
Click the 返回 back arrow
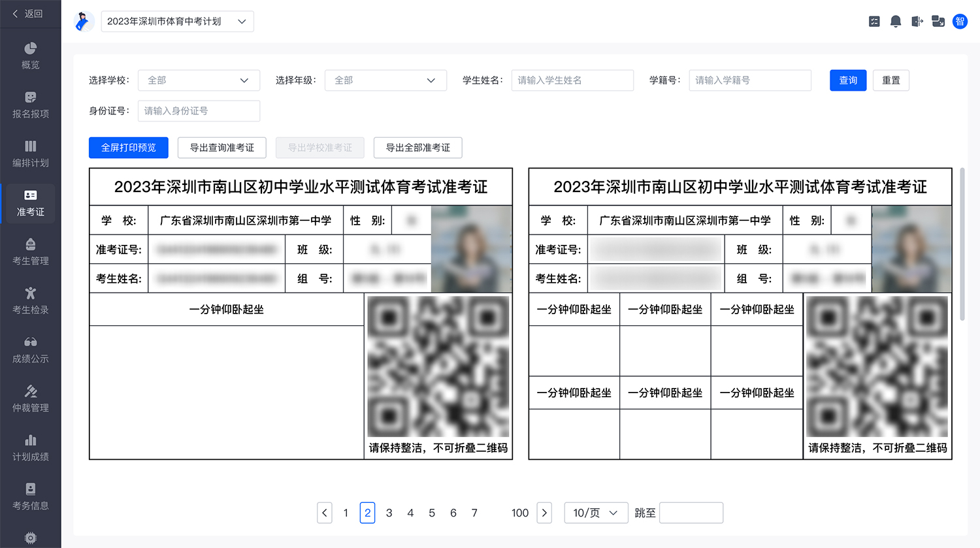pyautogui.click(x=16, y=14)
